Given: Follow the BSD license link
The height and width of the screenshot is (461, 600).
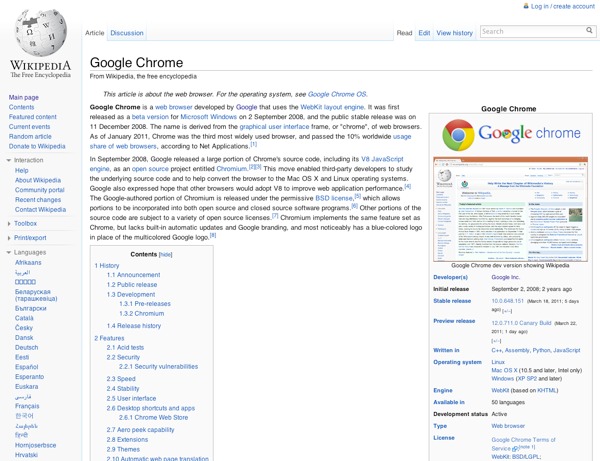Looking at the screenshot, I should coord(334,198).
